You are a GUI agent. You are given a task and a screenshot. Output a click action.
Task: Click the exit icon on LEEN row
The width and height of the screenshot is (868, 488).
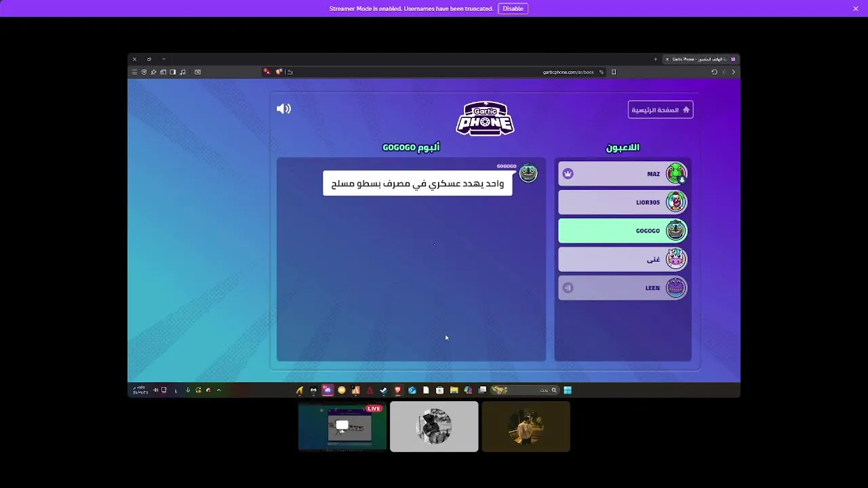[568, 287]
